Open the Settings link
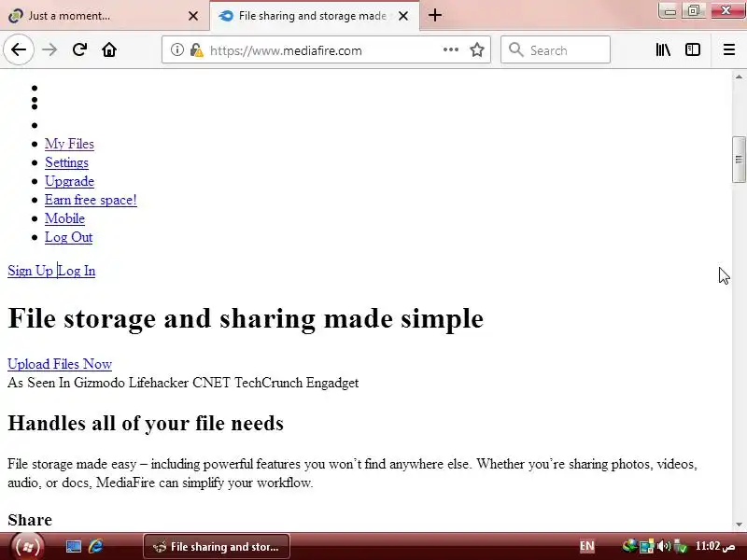This screenshot has width=747, height=560. 66,162
